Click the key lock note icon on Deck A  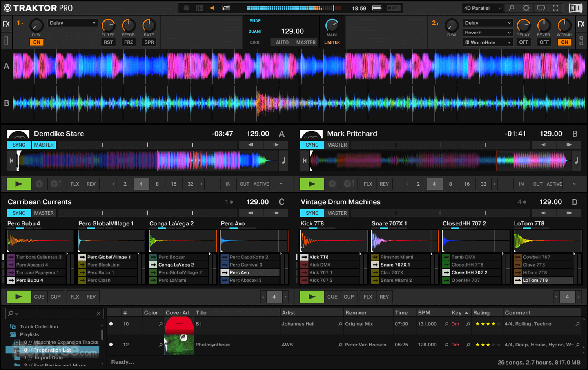pyautogui.click(x=283, y=161)
